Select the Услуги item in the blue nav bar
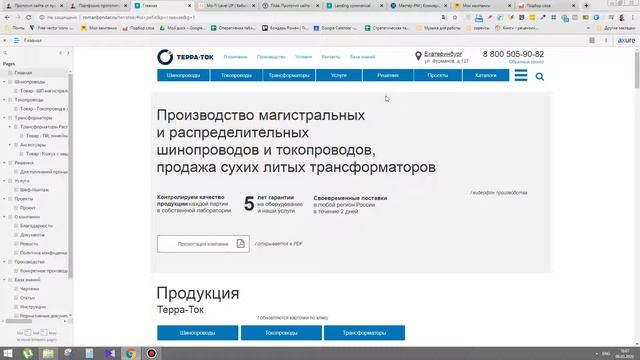640x360 pixels. pos(339,76)
